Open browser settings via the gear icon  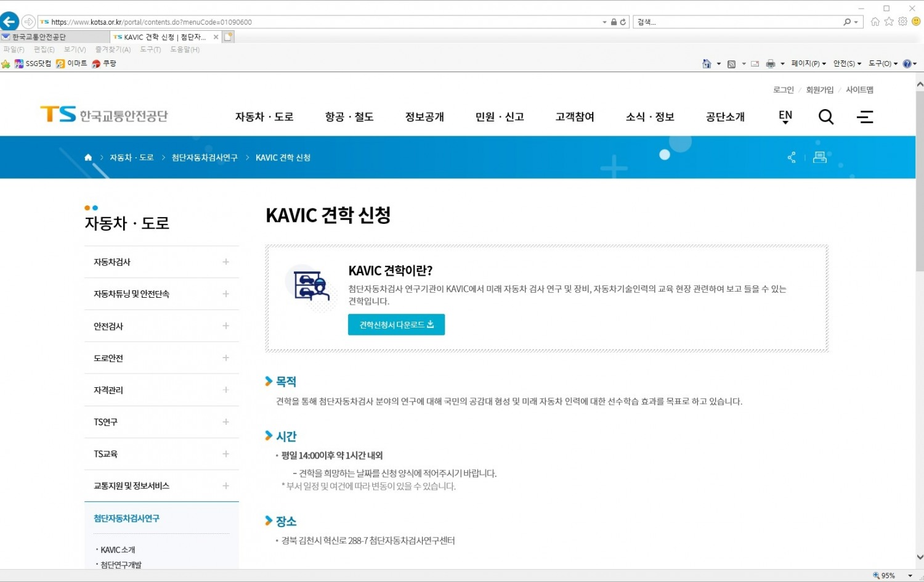pos(902,22)
